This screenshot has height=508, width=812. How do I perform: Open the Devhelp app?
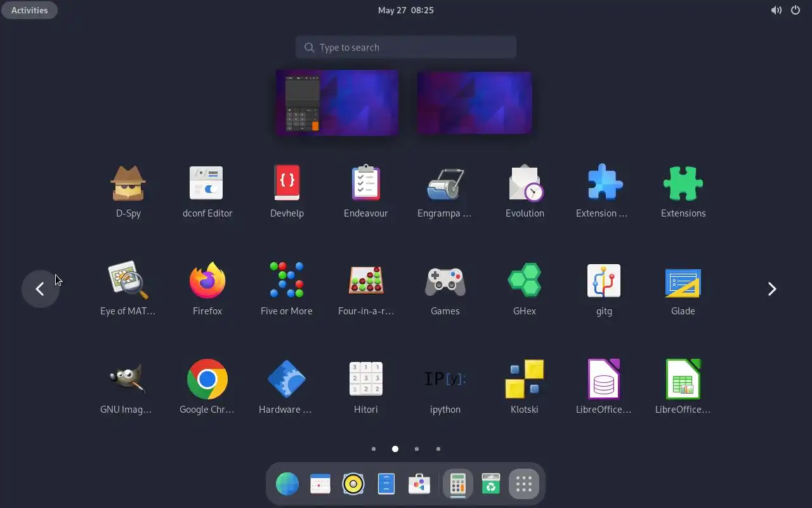287,192
